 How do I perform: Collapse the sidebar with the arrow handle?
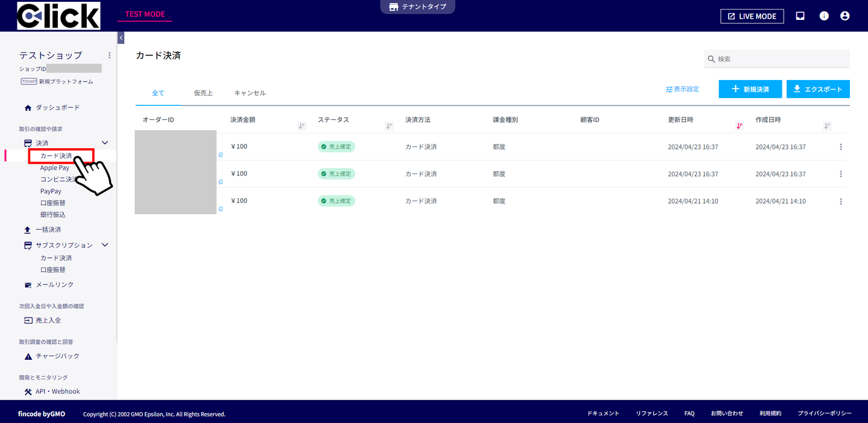point(121,38)
